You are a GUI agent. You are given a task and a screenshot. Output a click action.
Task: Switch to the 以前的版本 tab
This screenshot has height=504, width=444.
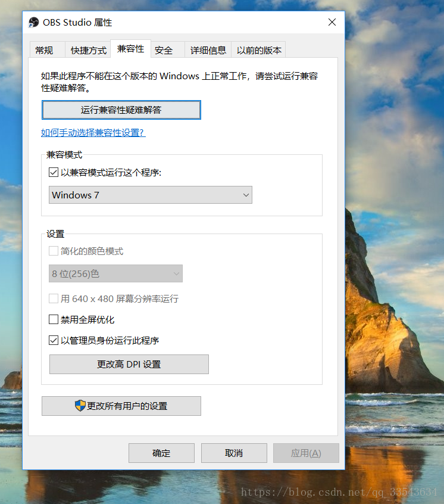[x=259, y=50]
